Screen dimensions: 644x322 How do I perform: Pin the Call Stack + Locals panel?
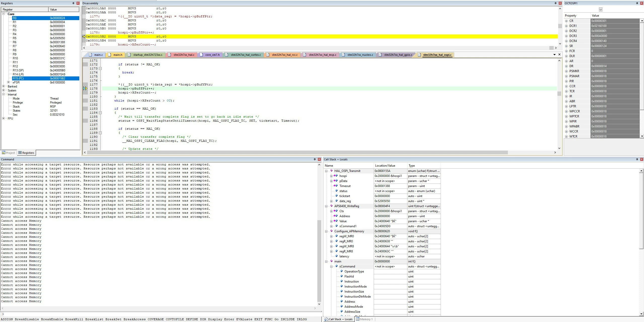tap(637, 159)
